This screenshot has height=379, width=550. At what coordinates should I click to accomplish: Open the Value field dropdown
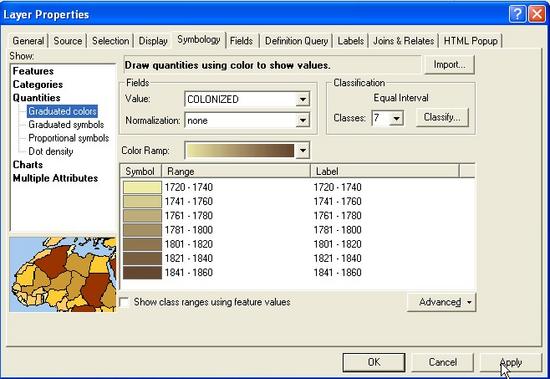(302, 99)
